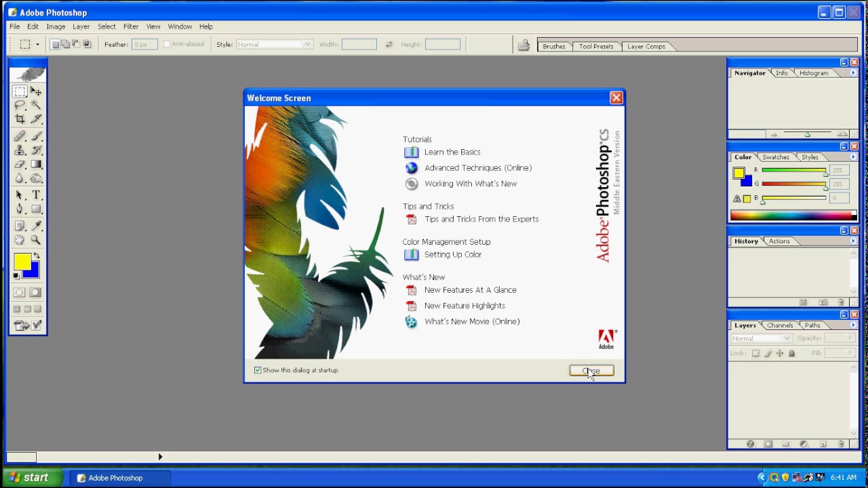This screenshot has height=488, width=868.
Task: Select the Eyedropper tool
Action: pyautogui.click(x=36, y=226)
